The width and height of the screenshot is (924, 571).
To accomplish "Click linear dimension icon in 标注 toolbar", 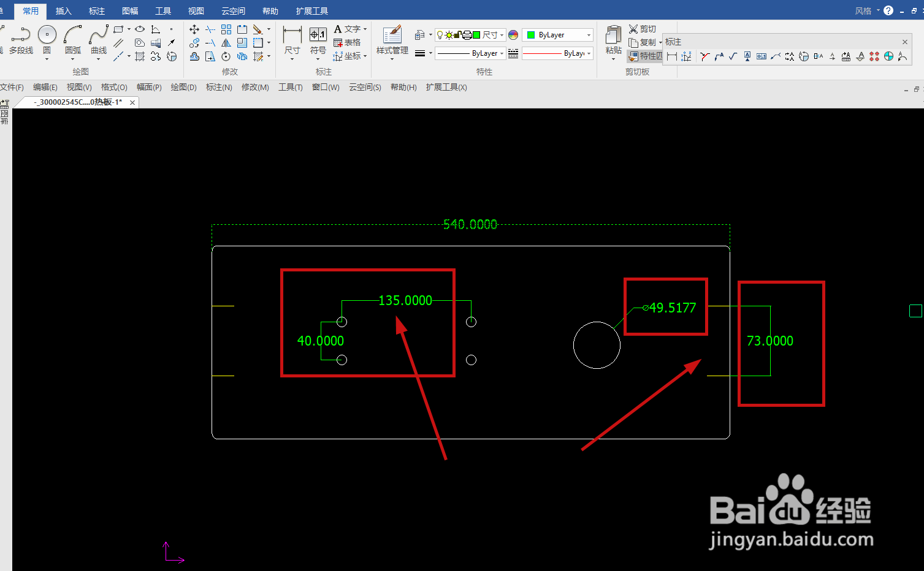I will tap(672, 56).
